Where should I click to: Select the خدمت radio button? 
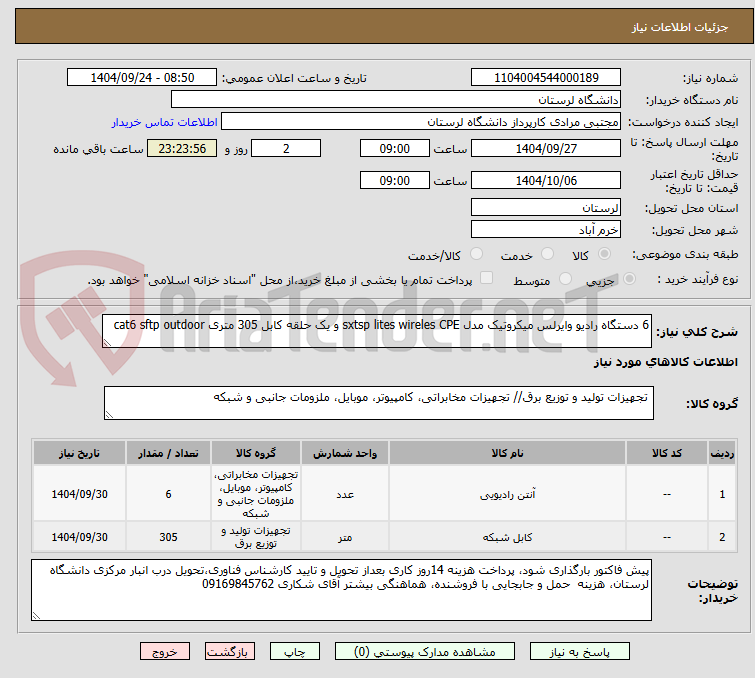click(547, 254)
